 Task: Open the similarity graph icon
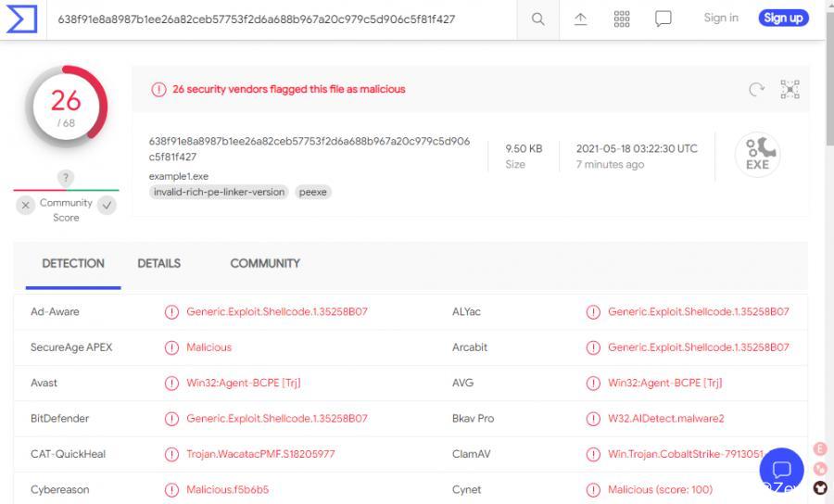pyautogui.click(x=790, y=89)
